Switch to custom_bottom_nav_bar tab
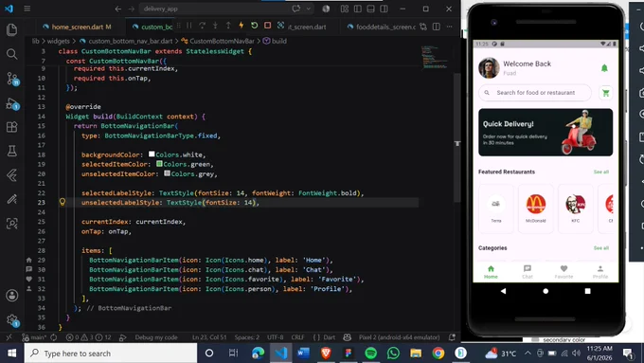 (152, 27)
